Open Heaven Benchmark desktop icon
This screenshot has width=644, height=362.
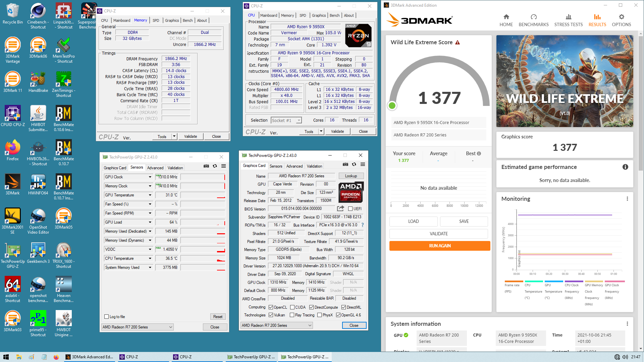[x=63, y=289]
